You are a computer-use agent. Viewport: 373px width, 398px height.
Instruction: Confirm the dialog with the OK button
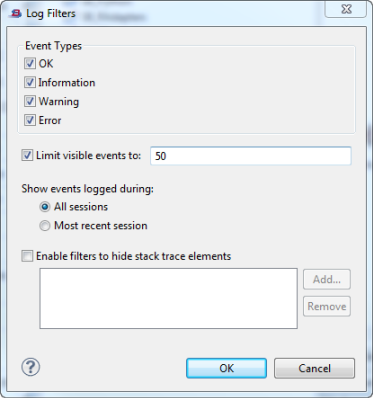226,368
